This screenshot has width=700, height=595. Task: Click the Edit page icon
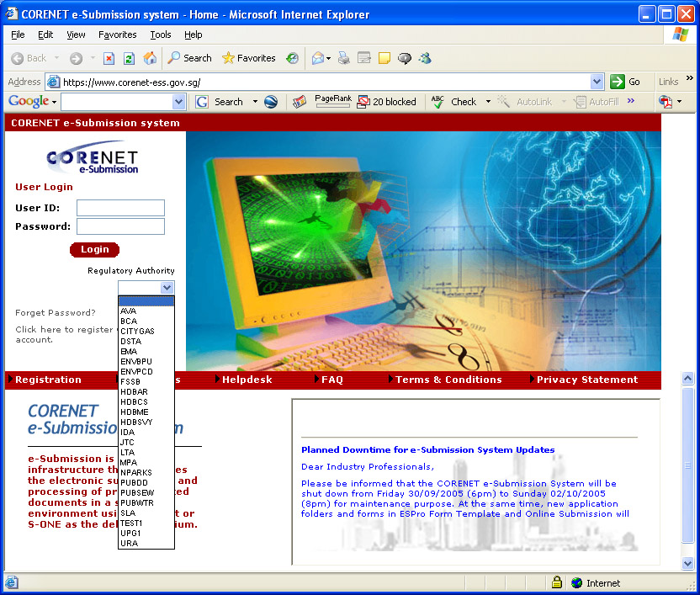click(x=364, y=58)
